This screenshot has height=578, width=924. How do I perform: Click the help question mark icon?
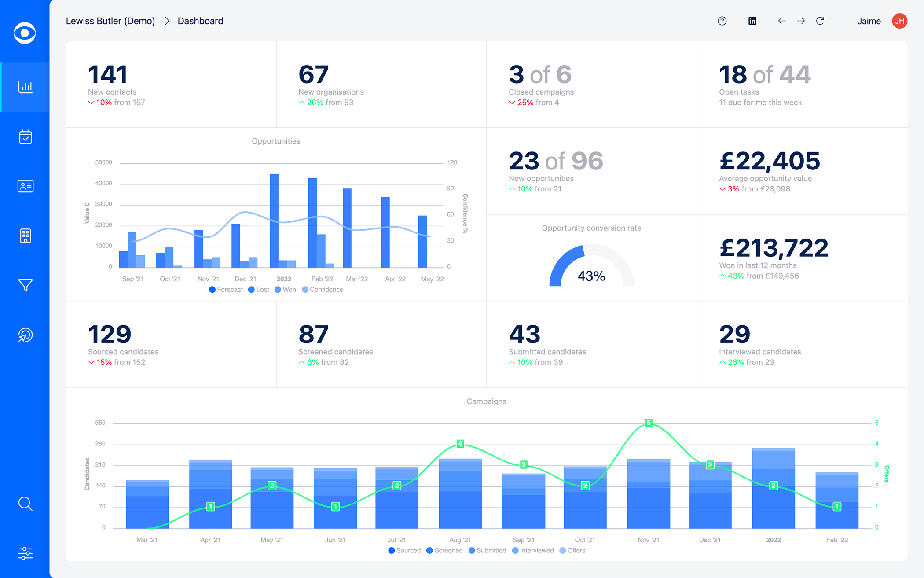point(722,21)
